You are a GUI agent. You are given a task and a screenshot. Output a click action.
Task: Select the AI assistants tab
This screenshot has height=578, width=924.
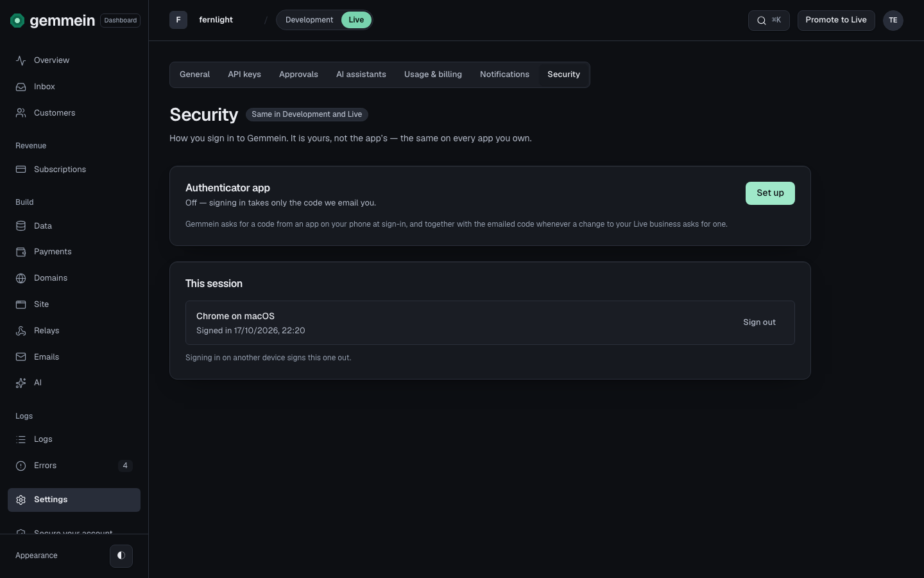tap(361, 74)
